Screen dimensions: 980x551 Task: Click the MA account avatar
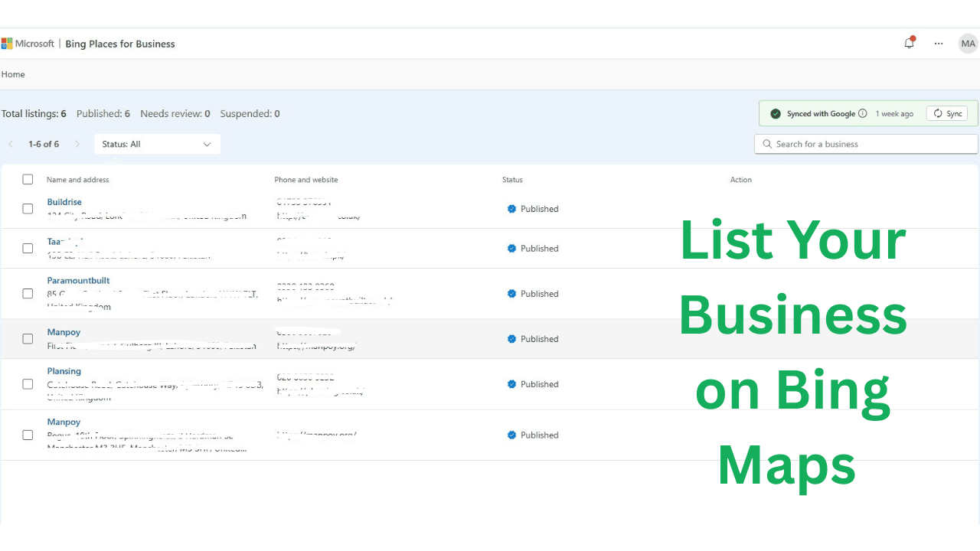coord(968,44)
